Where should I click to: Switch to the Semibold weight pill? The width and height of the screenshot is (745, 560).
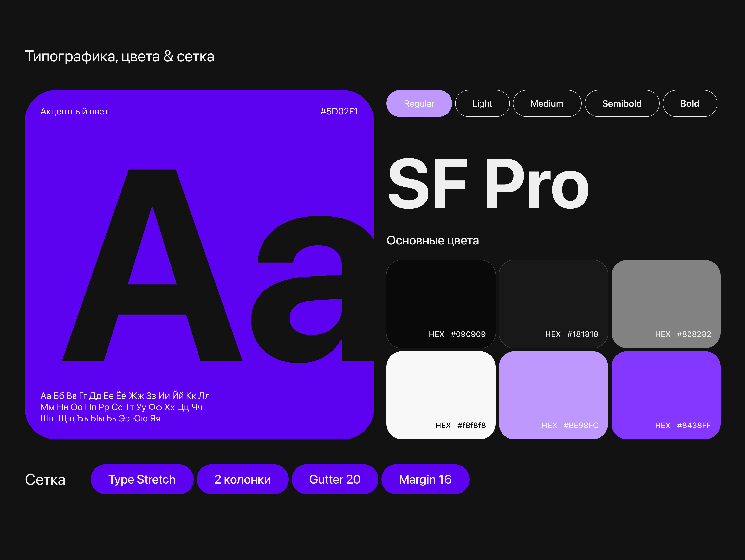coord(621,103)
